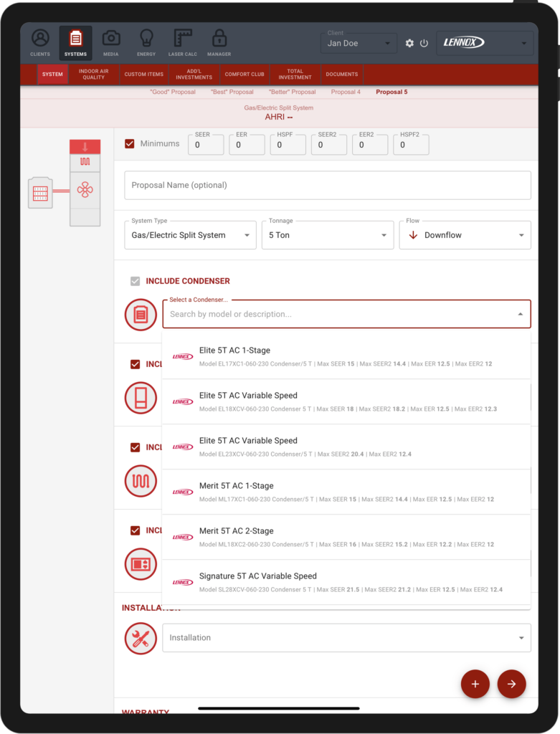
Task: Click the furnace round icon
Action: point(141,398)
